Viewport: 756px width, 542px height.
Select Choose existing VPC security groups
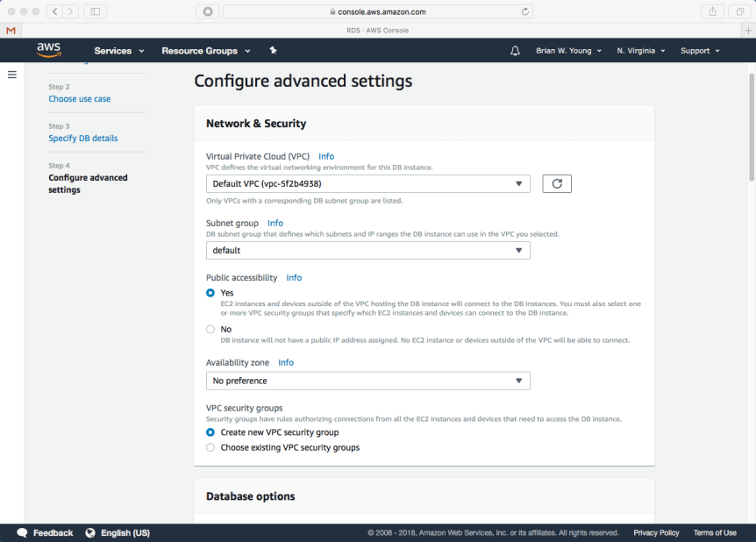(210, 447)
